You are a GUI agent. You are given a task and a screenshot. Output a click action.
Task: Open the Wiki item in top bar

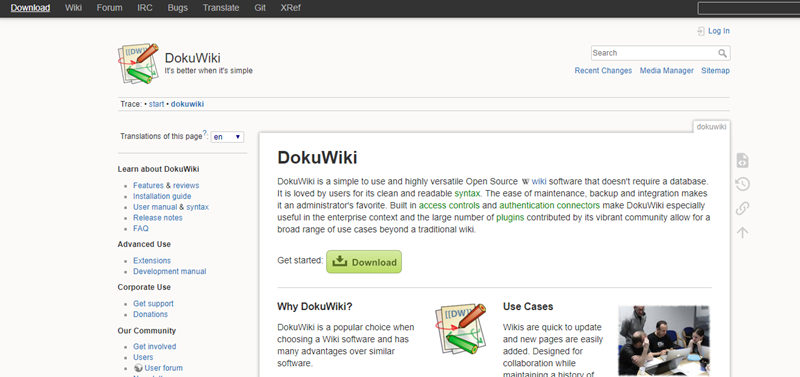(73, 8)
